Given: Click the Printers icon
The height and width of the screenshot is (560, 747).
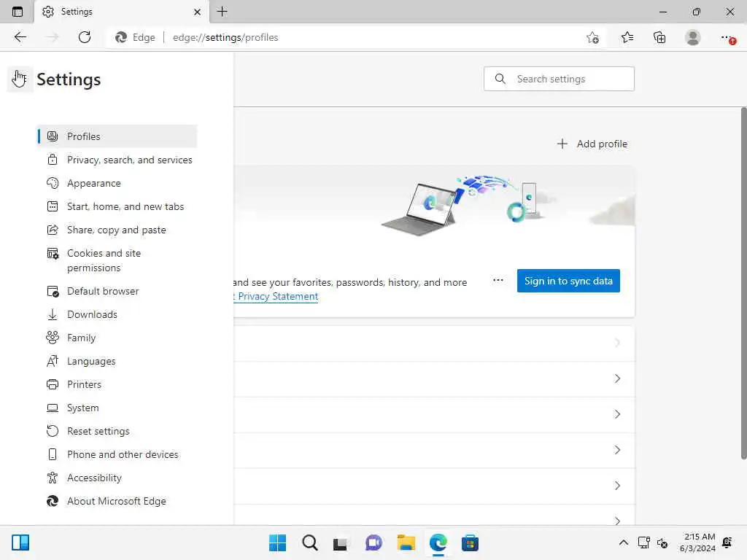Looking at the screenshot, I should (x=53, y=384).
